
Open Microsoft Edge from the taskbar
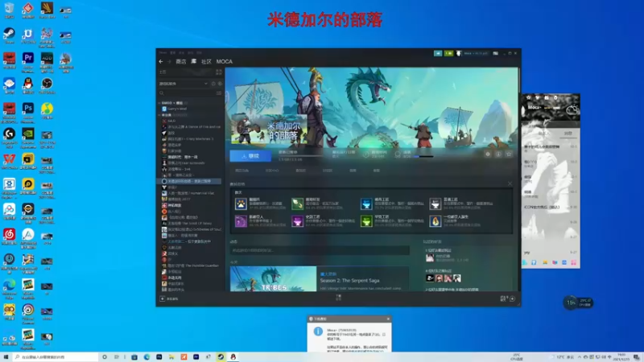click(x=147, y=357)
